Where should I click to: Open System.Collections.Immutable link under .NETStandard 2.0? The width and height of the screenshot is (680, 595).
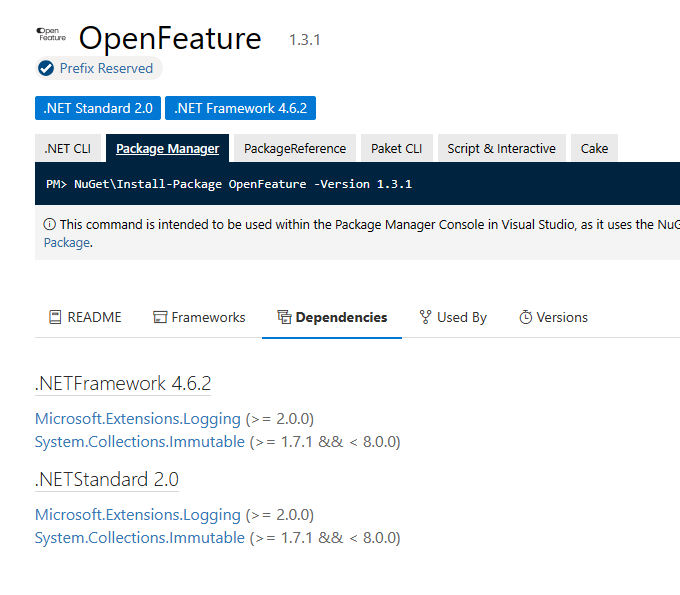click(140, 537)
